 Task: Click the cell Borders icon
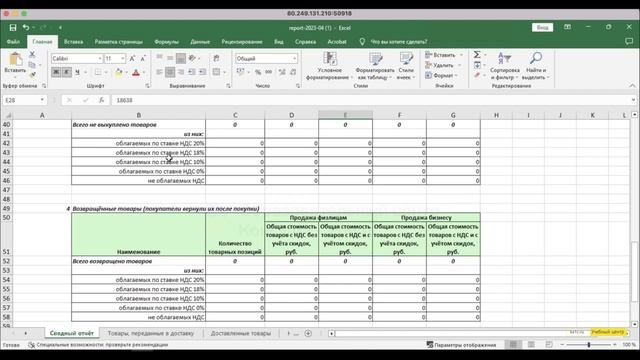click(98, 72)
